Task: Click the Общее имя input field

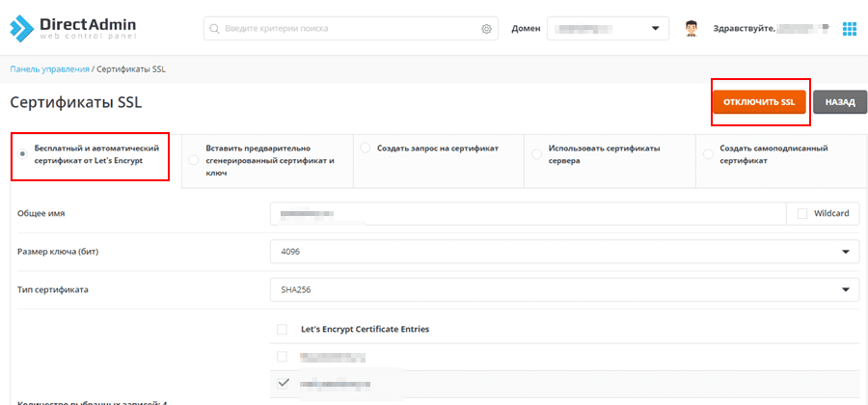Action: point(529,213)
